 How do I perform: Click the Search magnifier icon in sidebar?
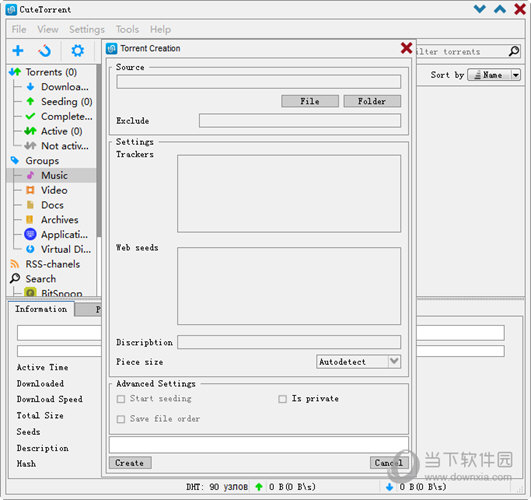(15, 278)
